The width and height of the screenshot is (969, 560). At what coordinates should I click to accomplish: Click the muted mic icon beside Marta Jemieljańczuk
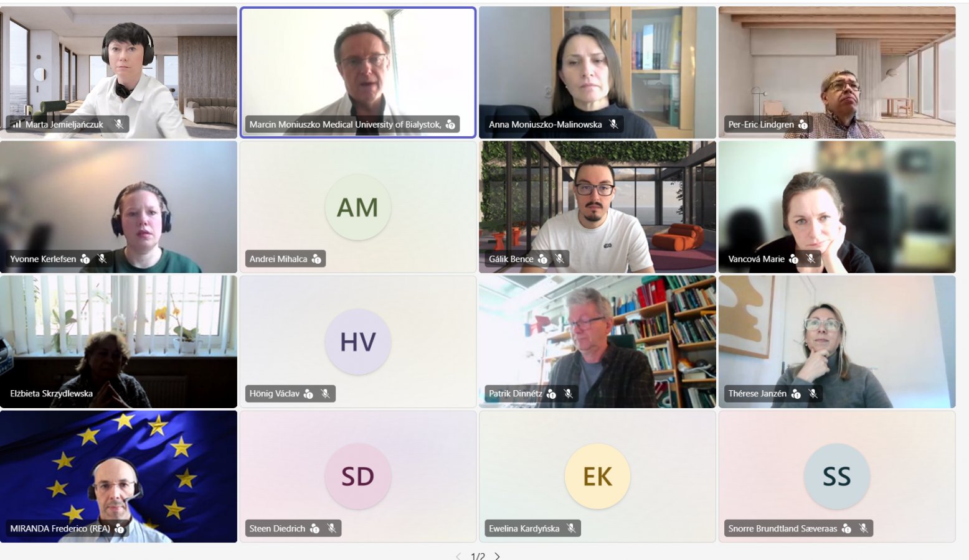point(119,124)
